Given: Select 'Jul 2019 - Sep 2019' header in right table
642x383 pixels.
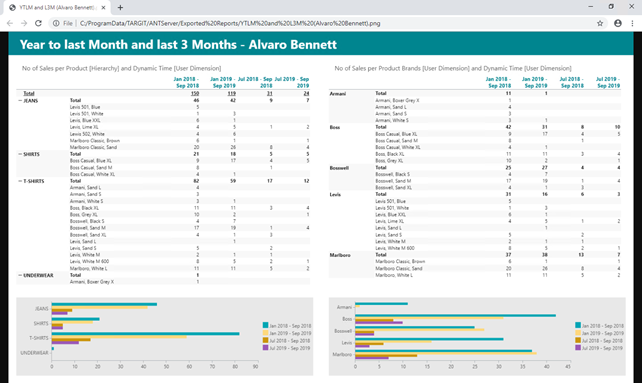Looking at the screenshot, I should (x=608, y=82).
